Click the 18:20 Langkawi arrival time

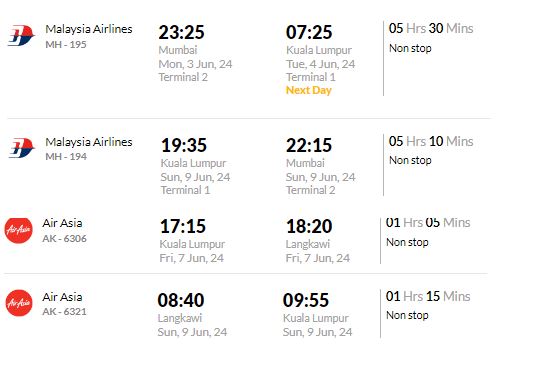pyautogui.click(x=309, y=227)
